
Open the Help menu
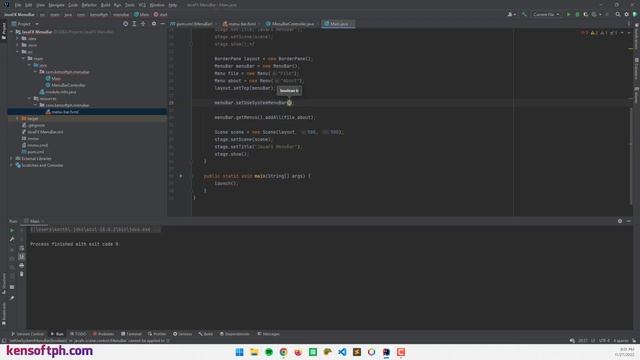(173, 5)
